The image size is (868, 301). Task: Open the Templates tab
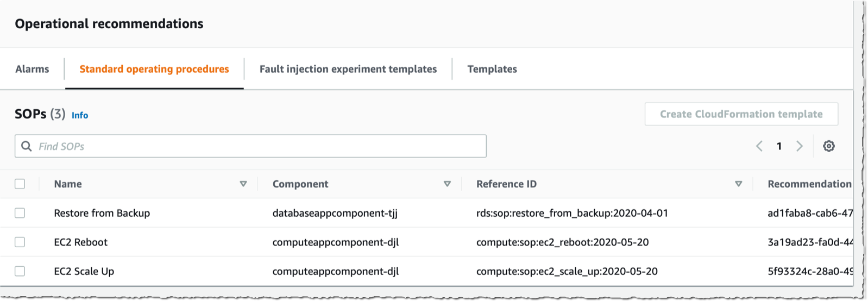(x=492, y=69)
